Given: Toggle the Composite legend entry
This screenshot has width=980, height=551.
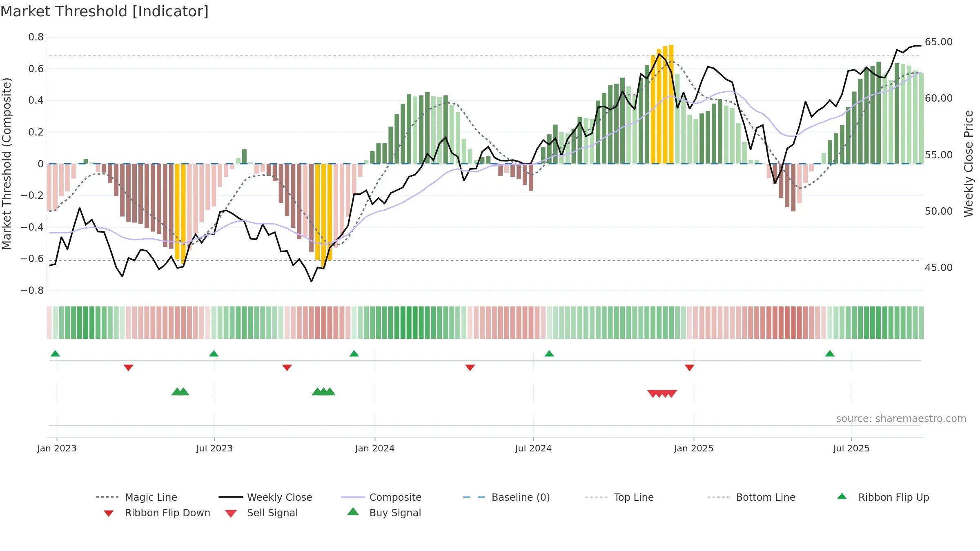Looking at the screenshot, I should [x=381, y=497].
